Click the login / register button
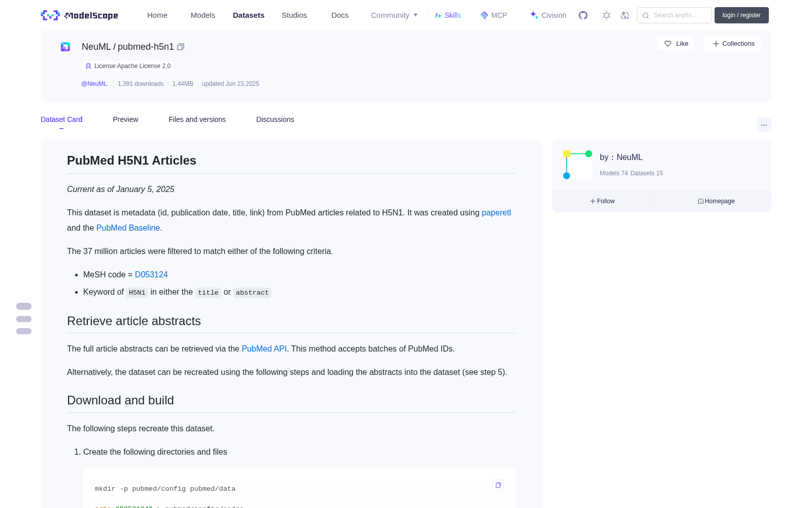 (x=741, y=15)
